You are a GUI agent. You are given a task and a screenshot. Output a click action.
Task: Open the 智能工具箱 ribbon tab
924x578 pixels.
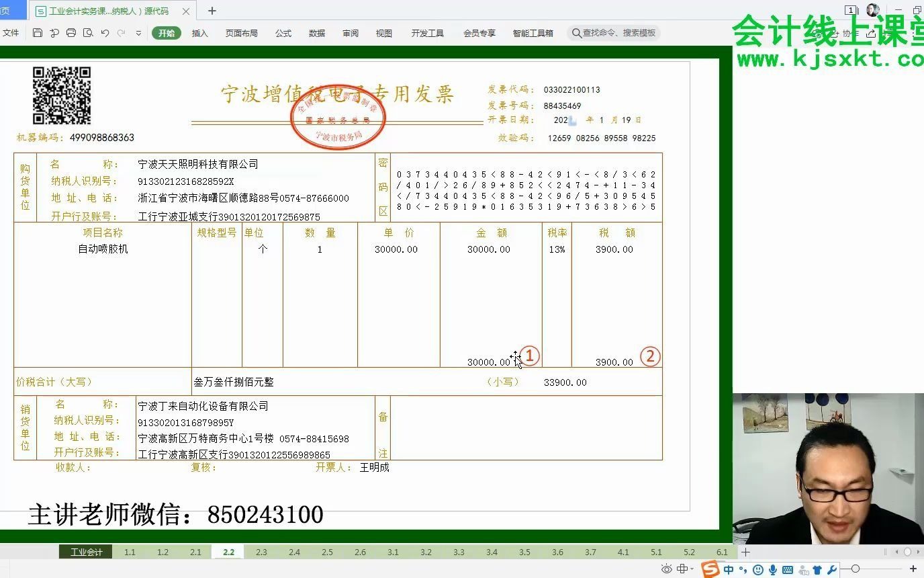click(x=533, y=33)
